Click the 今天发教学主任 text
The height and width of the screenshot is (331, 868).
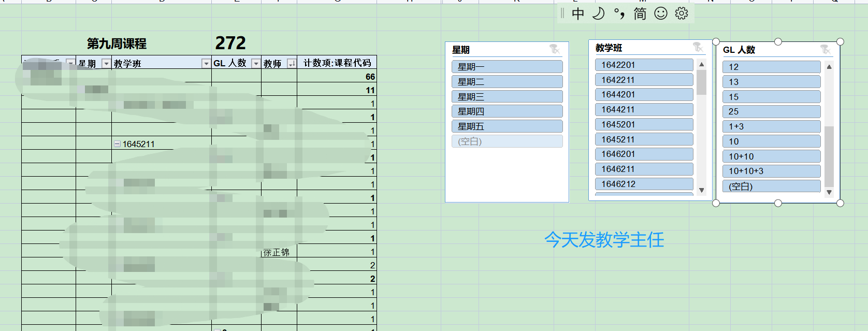coord(604,240)
